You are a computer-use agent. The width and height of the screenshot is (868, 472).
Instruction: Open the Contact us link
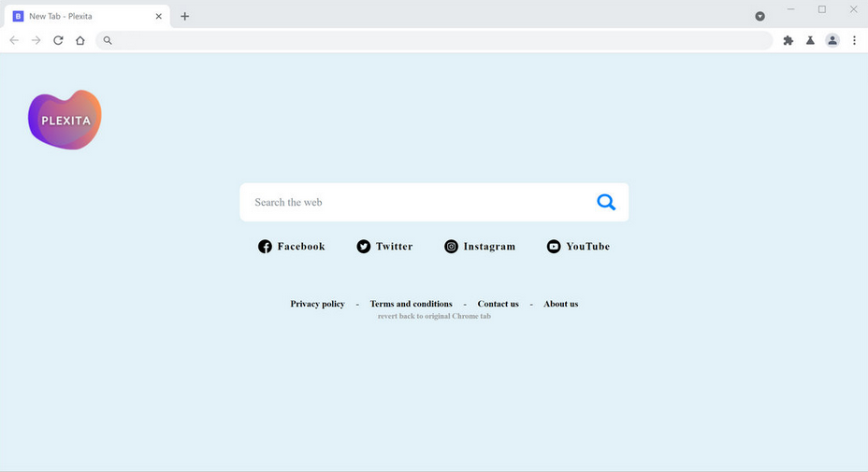(499, 304)
